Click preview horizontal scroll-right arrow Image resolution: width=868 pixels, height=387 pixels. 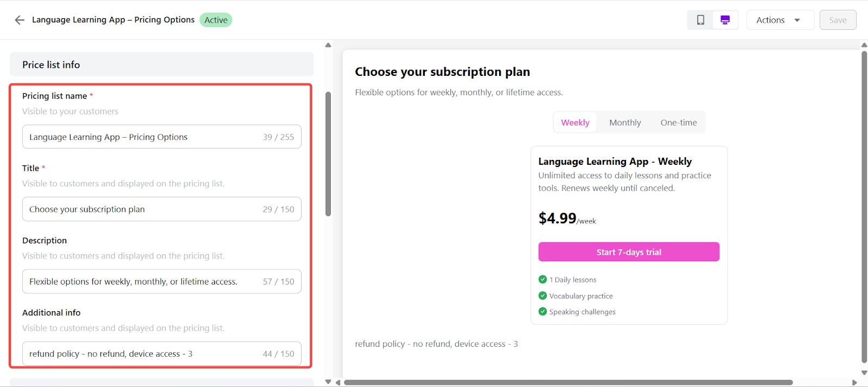(x=854, y=383)
